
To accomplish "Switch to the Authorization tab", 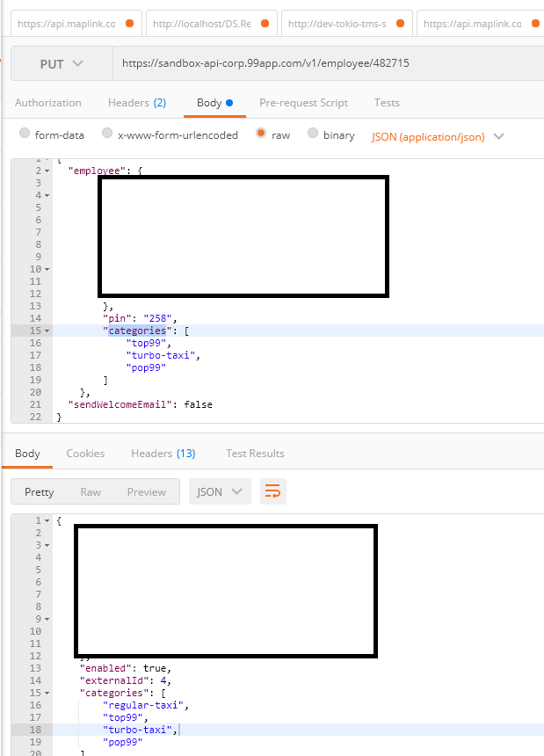I will (48, 103).
